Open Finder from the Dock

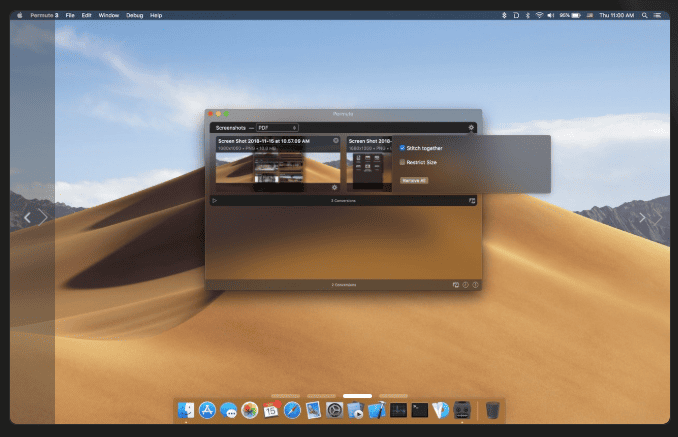pos(186,410)
